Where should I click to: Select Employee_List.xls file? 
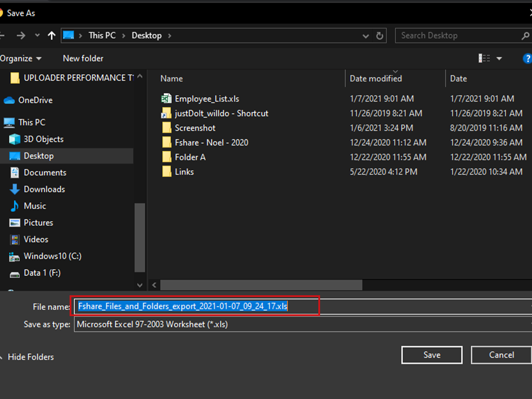click(x=207, y=99)
